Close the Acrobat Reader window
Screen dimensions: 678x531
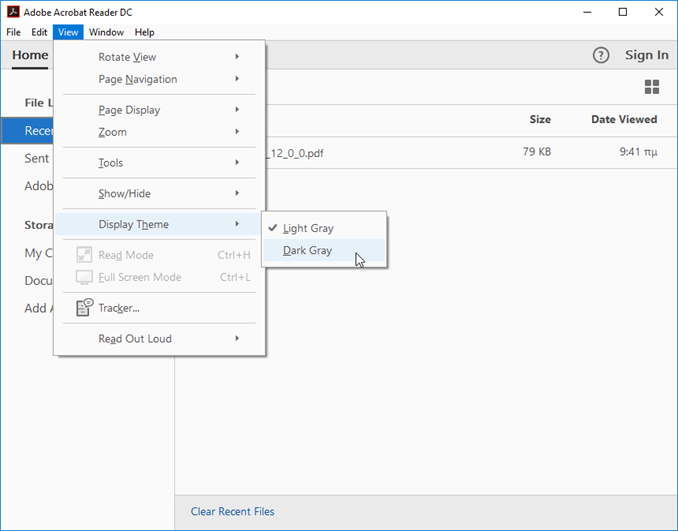pyautogui.click(x=659, y=12)
